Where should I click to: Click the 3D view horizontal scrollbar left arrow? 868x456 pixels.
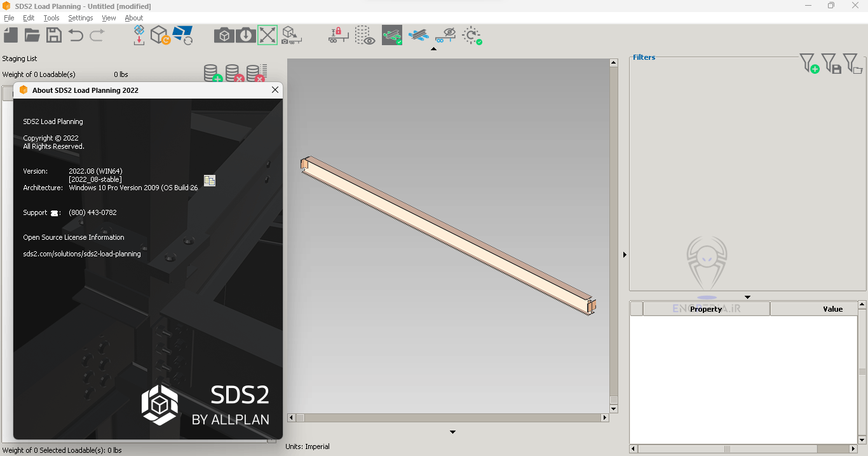point(292,418)
